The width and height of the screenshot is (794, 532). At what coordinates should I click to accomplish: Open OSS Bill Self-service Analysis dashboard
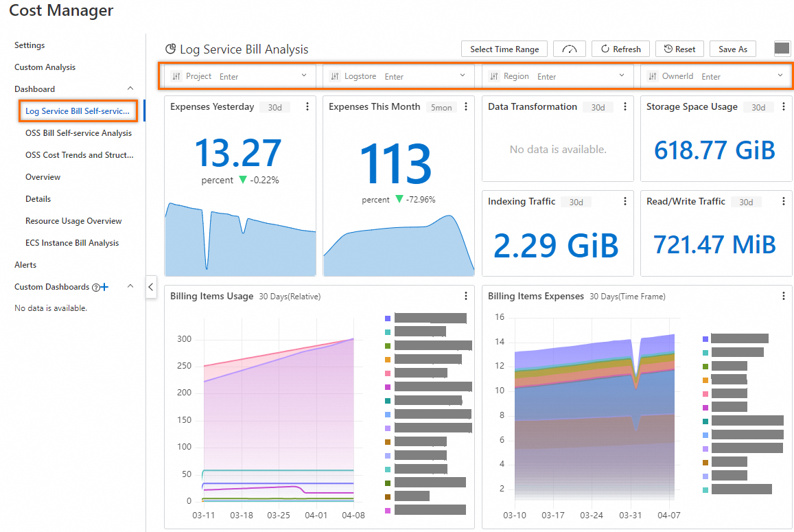(x=78, y=132)
